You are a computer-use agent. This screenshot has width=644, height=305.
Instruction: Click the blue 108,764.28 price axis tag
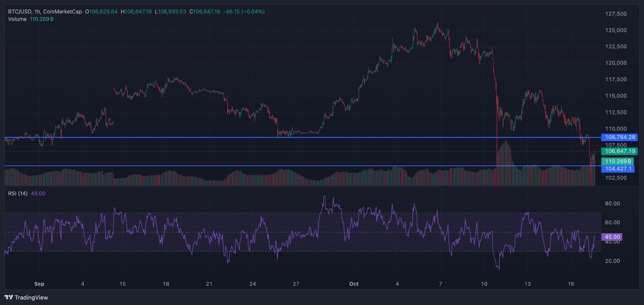(x=619, y=137)
